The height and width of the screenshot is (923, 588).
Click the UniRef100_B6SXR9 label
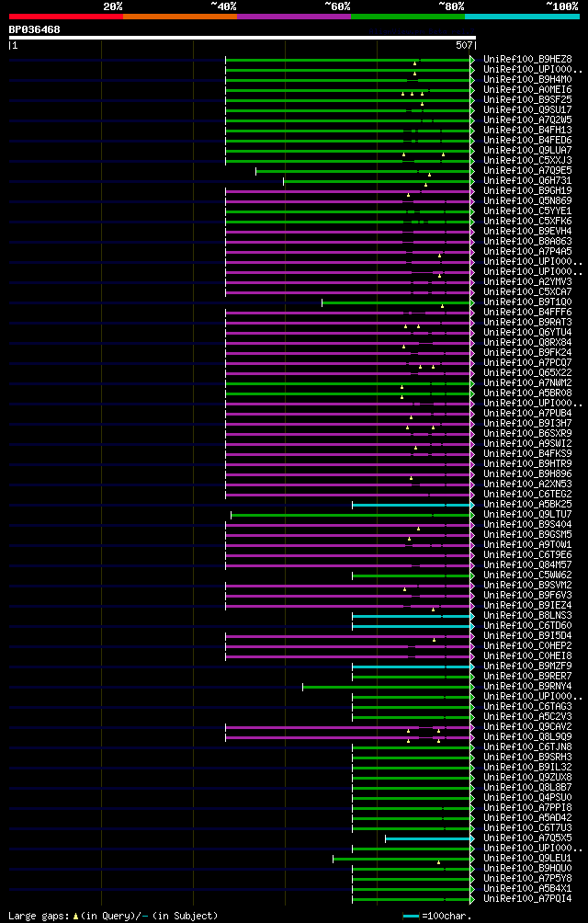(x=527, y=434)
